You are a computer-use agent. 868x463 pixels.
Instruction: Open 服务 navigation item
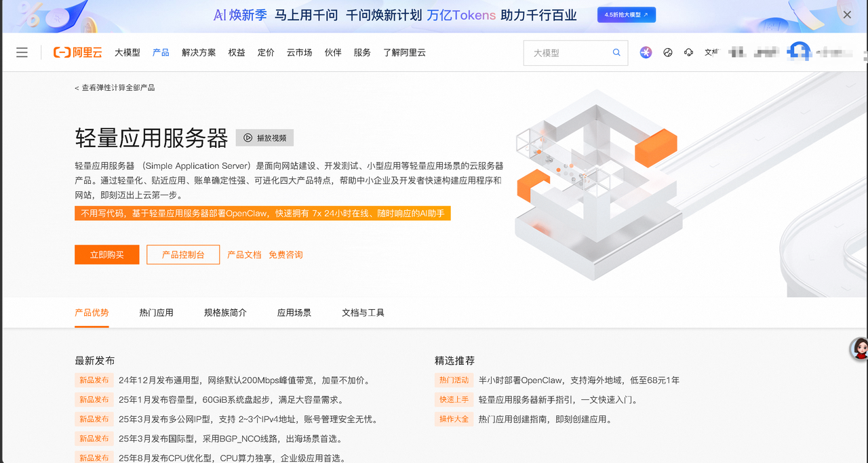coord(362,52)
